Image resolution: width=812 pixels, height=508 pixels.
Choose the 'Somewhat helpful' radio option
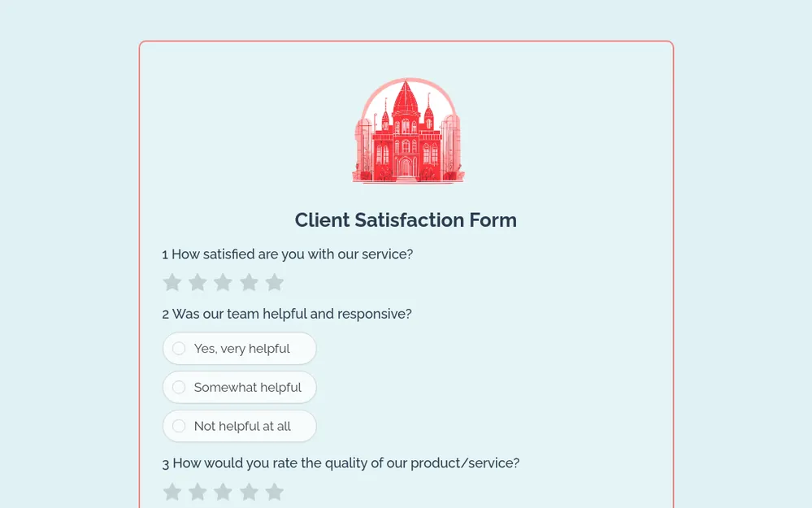tap(179, 388)
